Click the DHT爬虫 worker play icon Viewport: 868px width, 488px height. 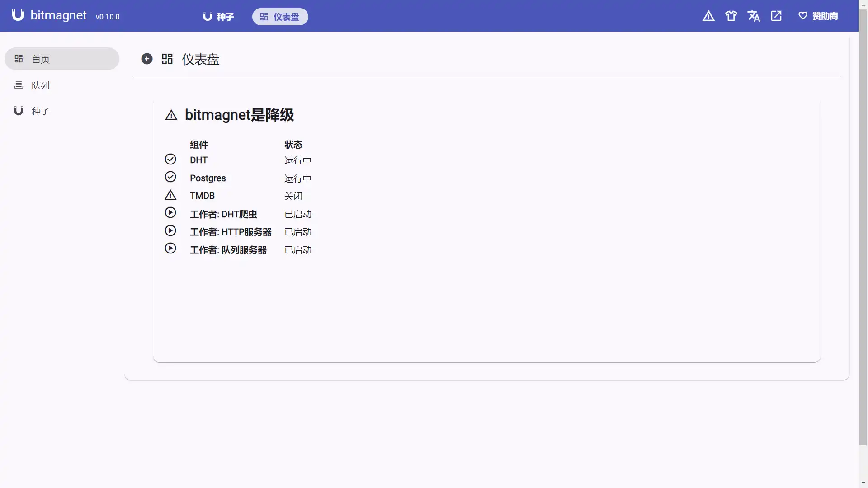(170, 213)
